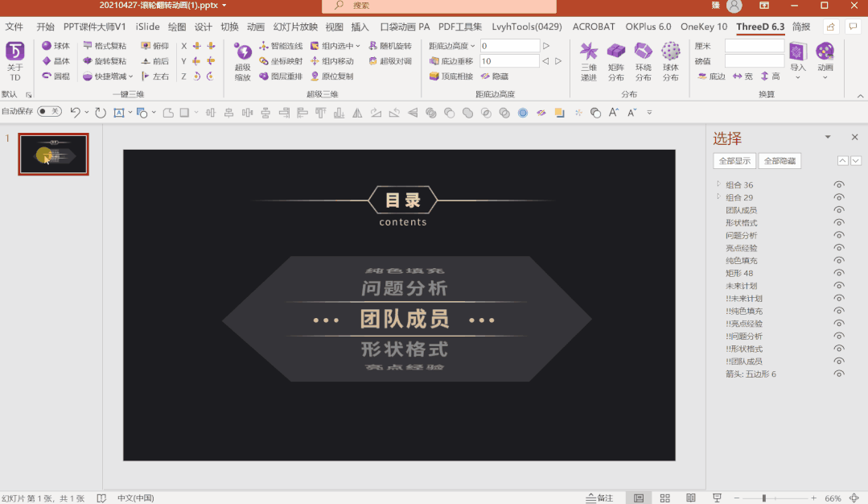Close the 选择 selection pane
This screenshot has height=504, width=868.
(854, 137)
